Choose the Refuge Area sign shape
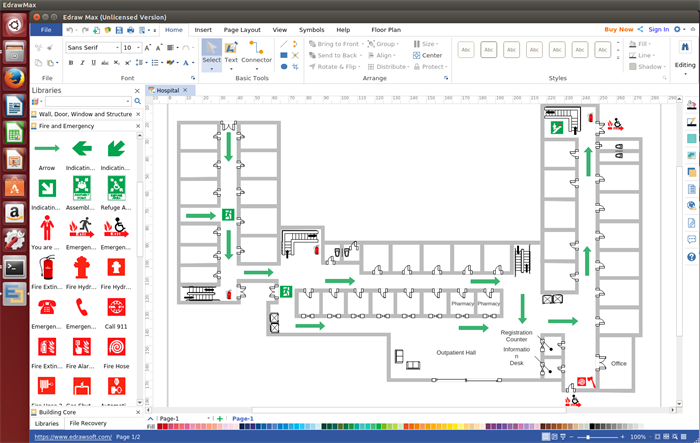700x443 pixels. [116, 187]
